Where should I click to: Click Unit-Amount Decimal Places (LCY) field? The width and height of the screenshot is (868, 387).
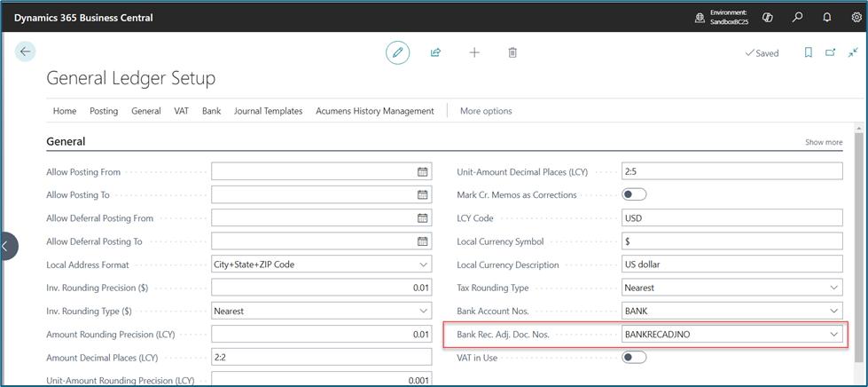pos(732,172)
